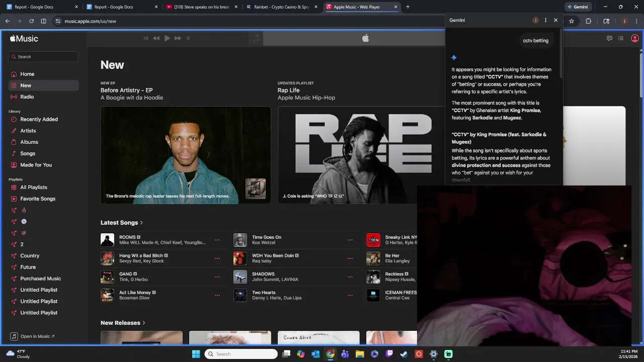The width and height of the screenshot is (644, 362).
Task: Click the Time Goes On song title
Action: 267,237
